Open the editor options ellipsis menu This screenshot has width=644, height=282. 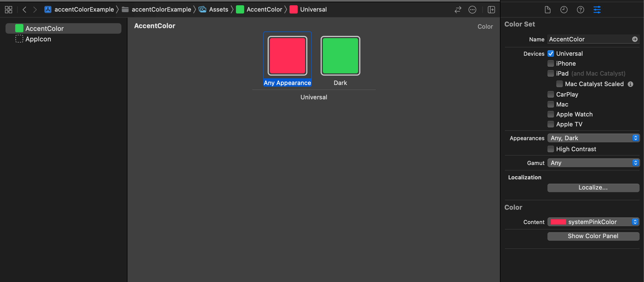click(472, 10)
